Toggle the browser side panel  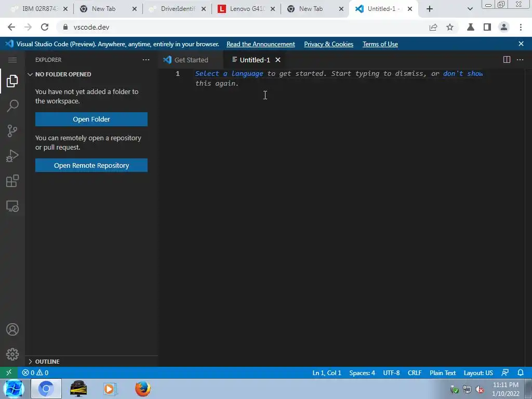pyautogui.click(x=487, y=27)
